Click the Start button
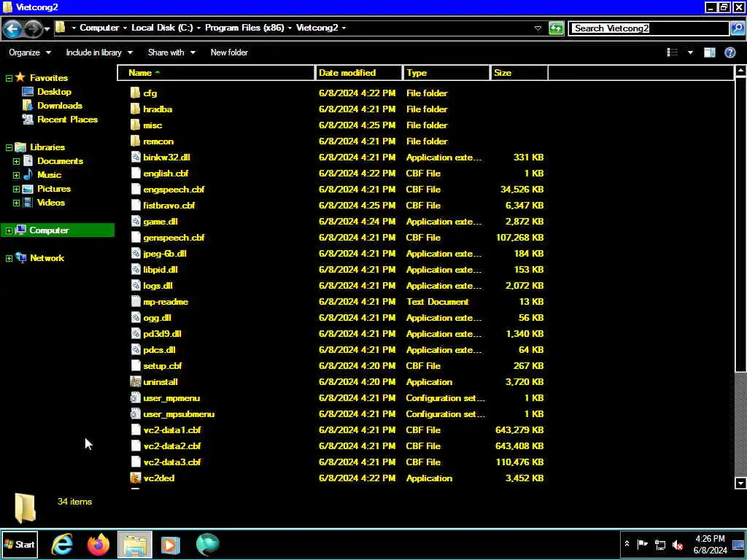Screen dimensions: 747x560 coord(20,544)
